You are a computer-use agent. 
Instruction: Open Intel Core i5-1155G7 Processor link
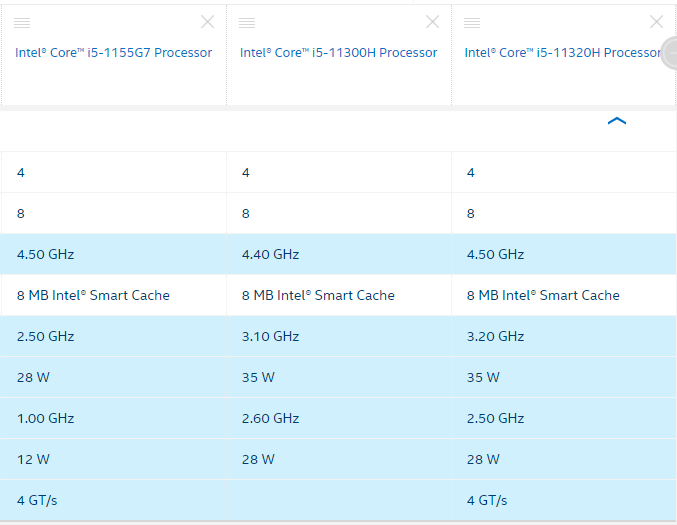point(114,53)
